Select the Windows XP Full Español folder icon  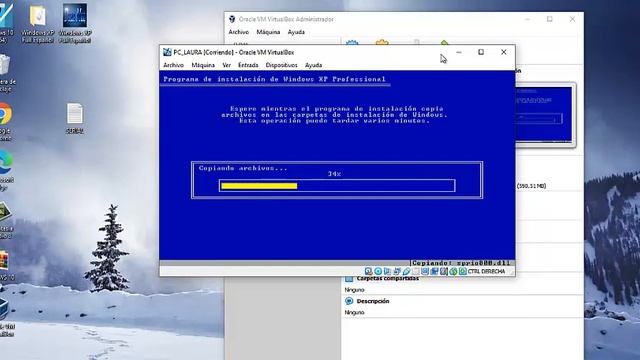(38, 17)
